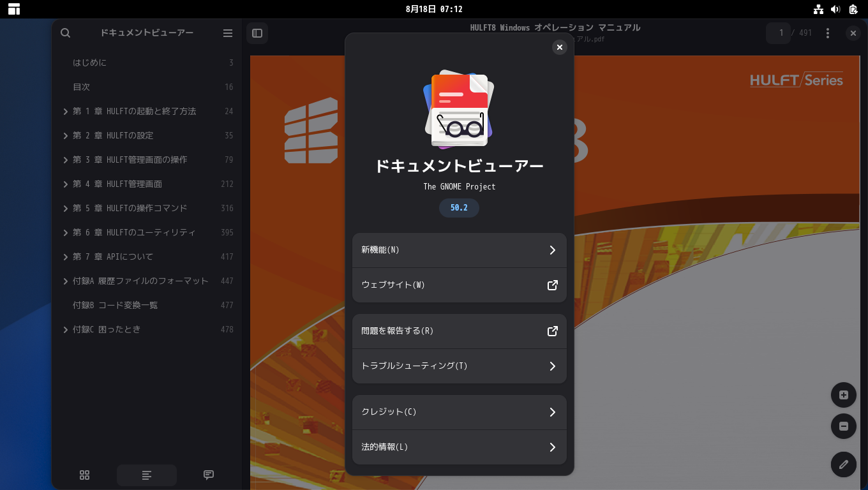Click page number 24 in outline
This screenshot has width=868, height=490.
[228, 112]
